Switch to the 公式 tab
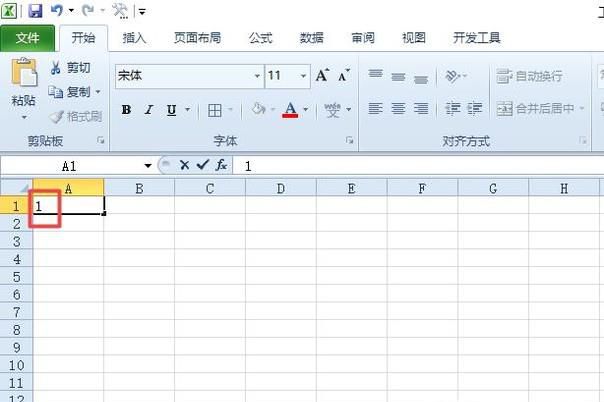This screenshot has width=604, height=402. tap(260, 38)
